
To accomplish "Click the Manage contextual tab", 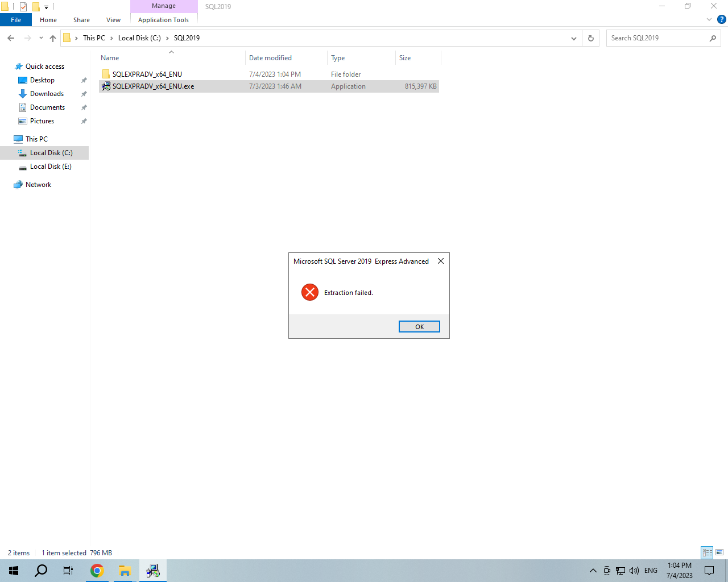I will pyautogui.click(x=164, y=6).
